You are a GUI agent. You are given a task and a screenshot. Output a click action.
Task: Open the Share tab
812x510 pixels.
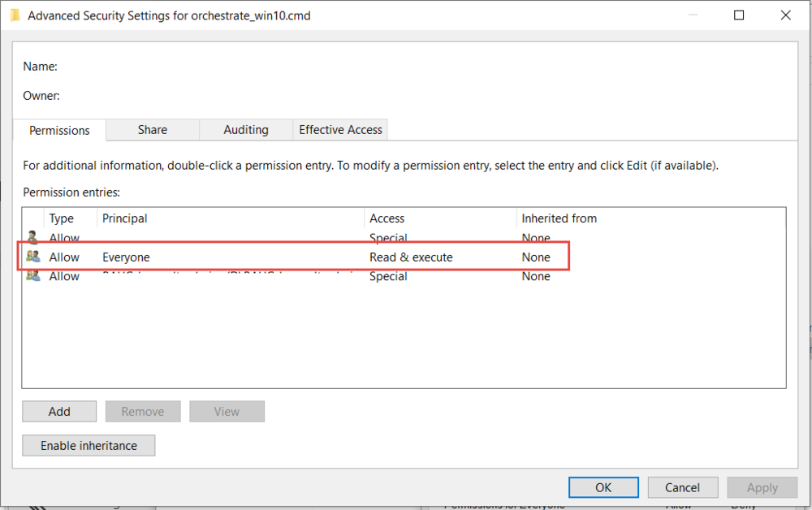tap(152, 130)
